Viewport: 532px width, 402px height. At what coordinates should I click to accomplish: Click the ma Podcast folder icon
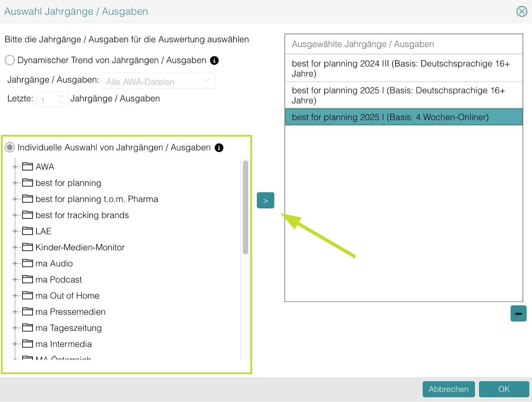pos(28,279)
